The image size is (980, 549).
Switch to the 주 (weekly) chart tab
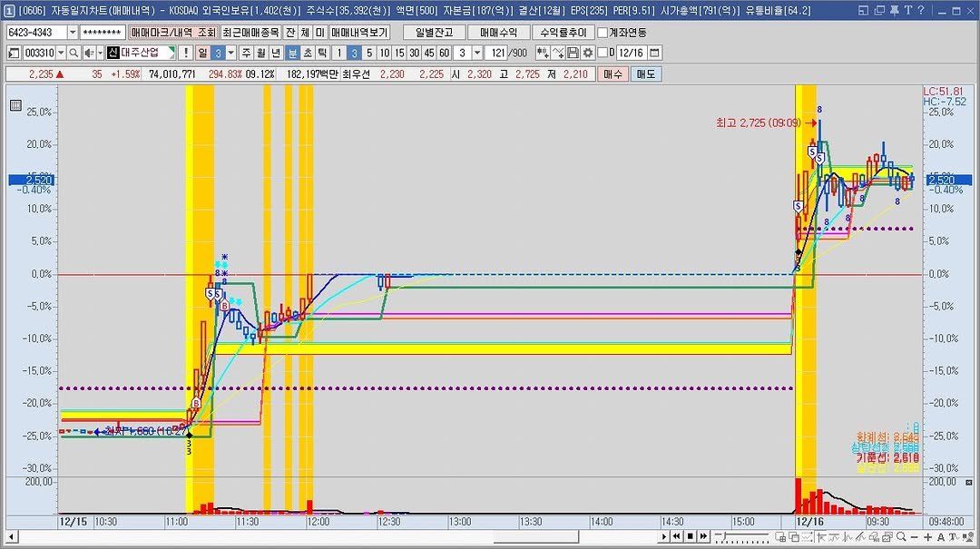[247, 54]
